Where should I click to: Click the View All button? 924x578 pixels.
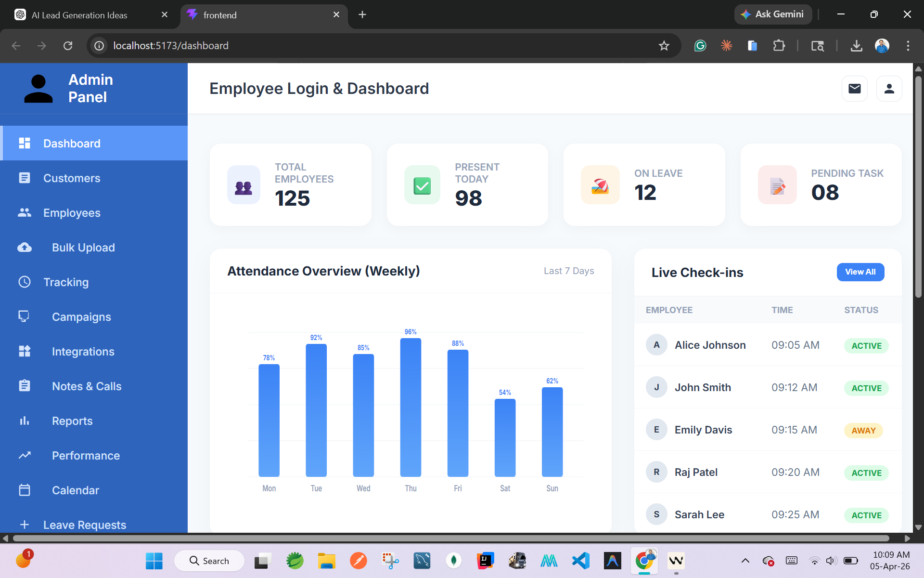(x=860, y=272)
